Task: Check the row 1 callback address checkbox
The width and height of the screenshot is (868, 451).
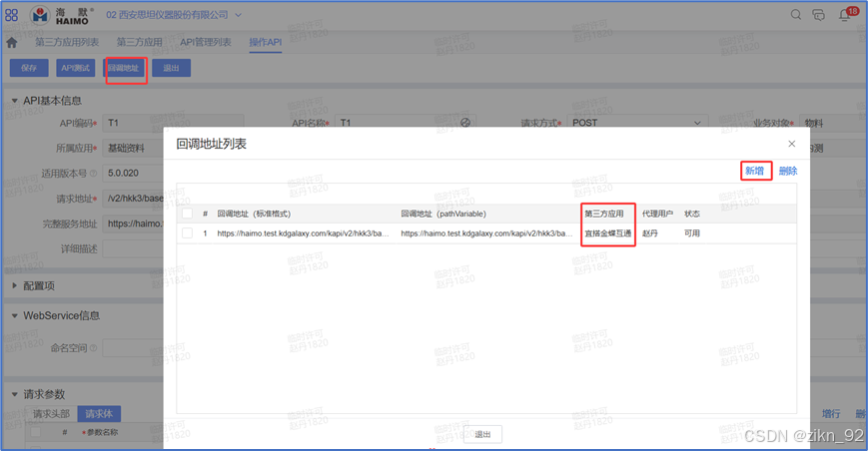Action: (x=187, y=233)
